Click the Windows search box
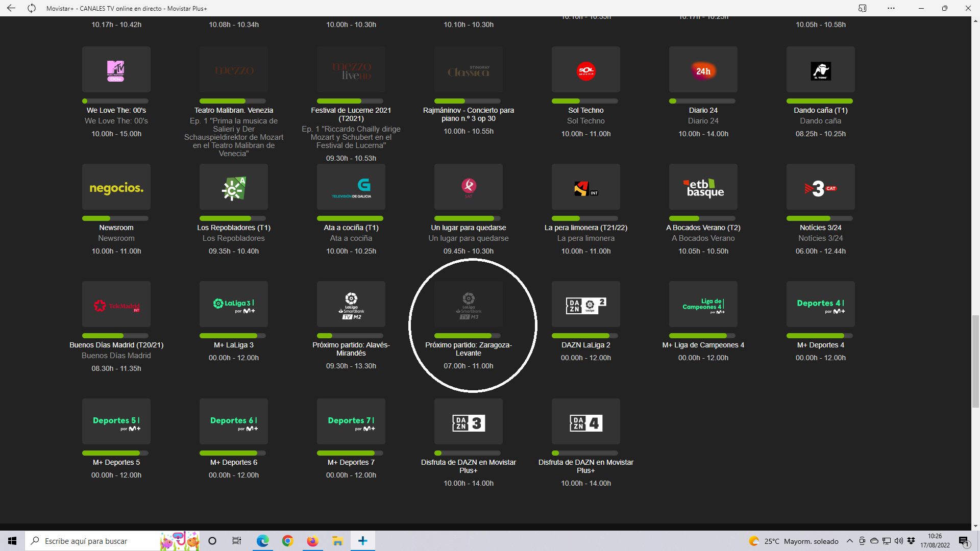The width and height of the screenshot is (980, 551). pyautogui.click(x=112, y=541)
